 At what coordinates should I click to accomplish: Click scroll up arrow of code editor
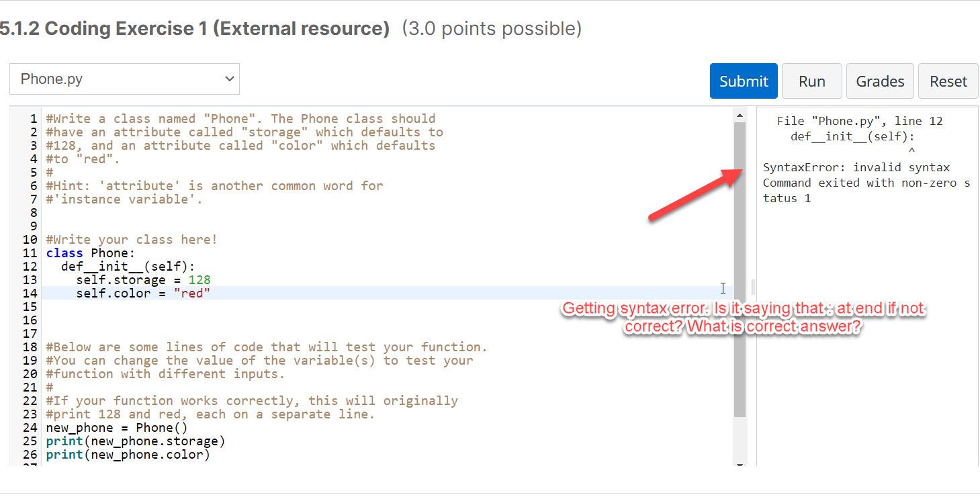(740, 115)
